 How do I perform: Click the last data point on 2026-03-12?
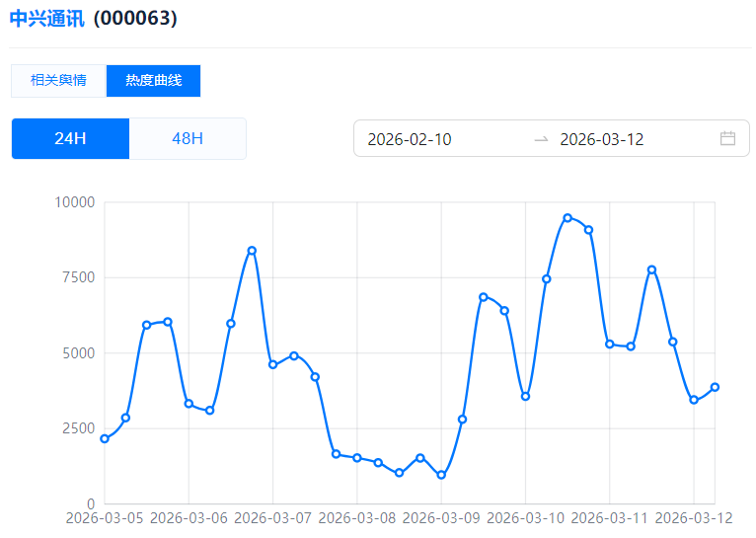[x=715, y=387]
